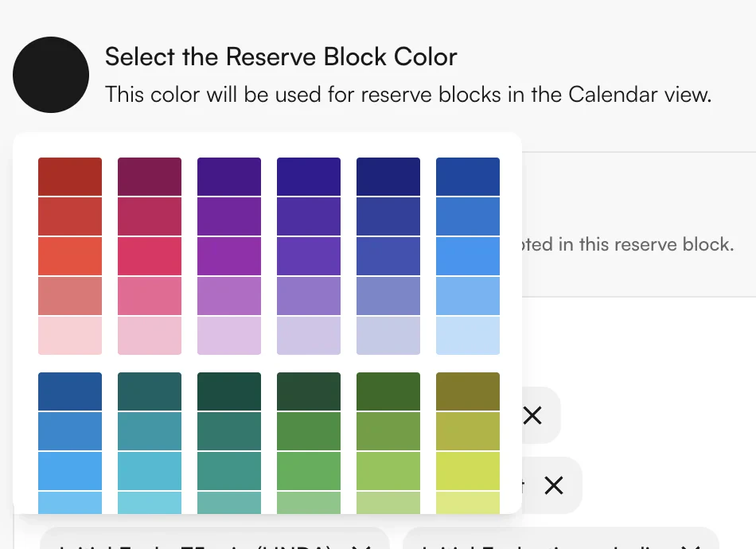Select the dark forest green swatch
Image resolution: width=756 pixels, height=549 pixels.
[x=309, y=391]
